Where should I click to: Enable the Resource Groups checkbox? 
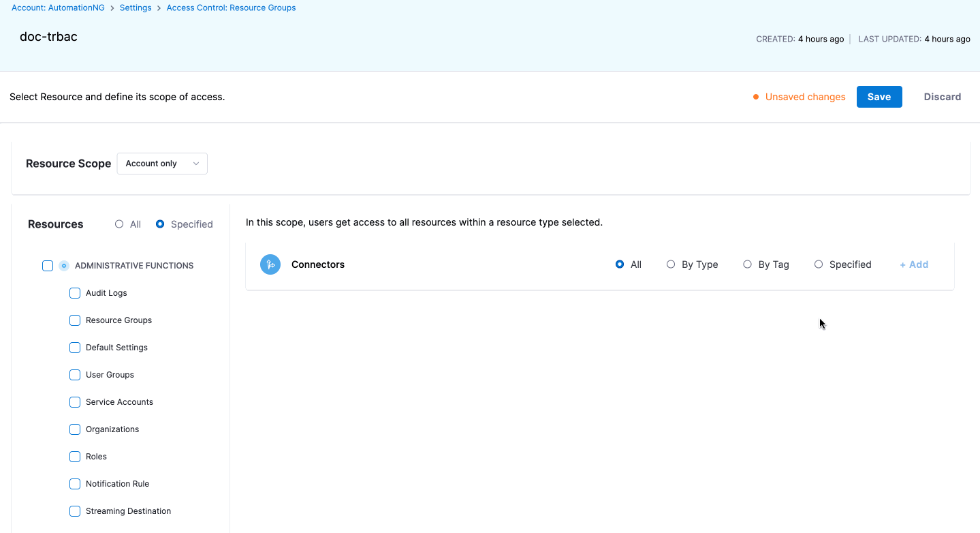pyautogui.click(x=75, y=320)
